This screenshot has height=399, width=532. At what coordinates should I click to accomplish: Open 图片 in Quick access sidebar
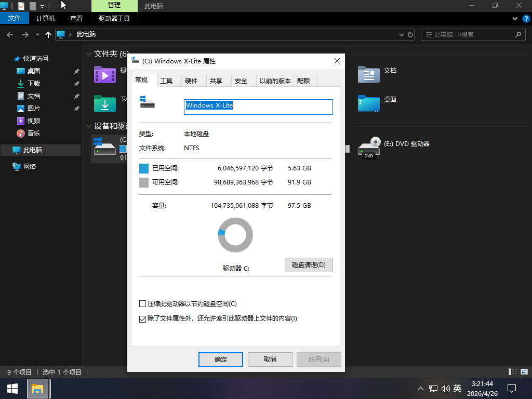34,108
